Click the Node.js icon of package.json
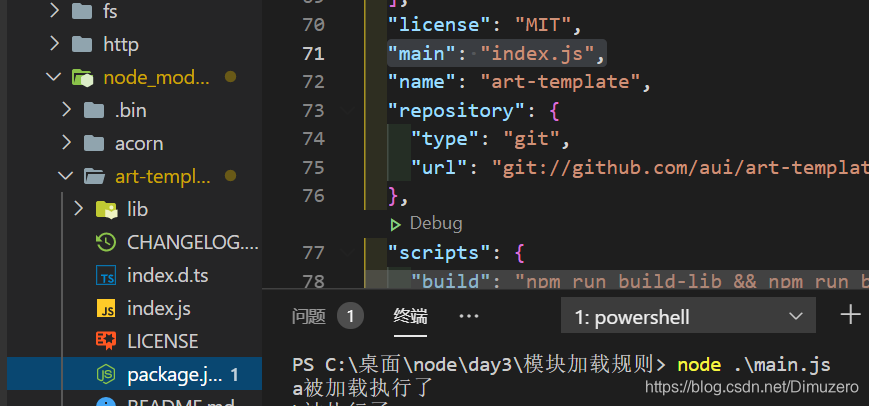The width and height of the screenshot is (869, 406). tap(106, 374)
